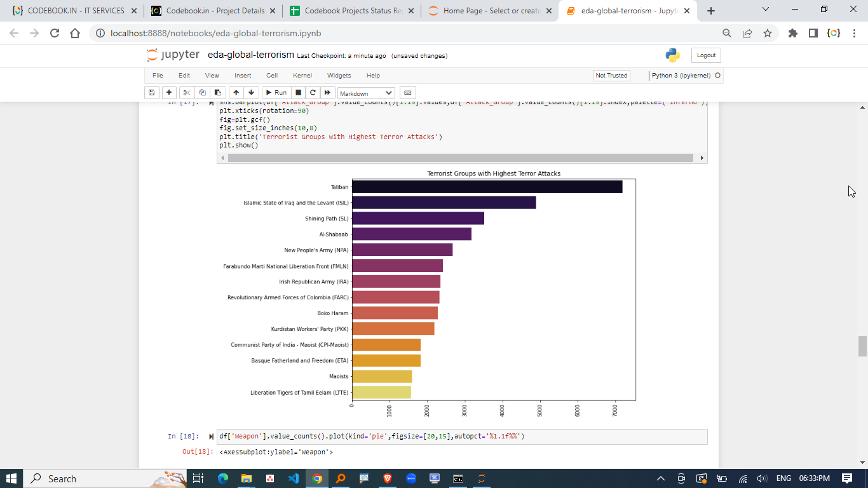Rename the notebook title eda-global-terrorism

pyautogui.click(x=251, y=55)
